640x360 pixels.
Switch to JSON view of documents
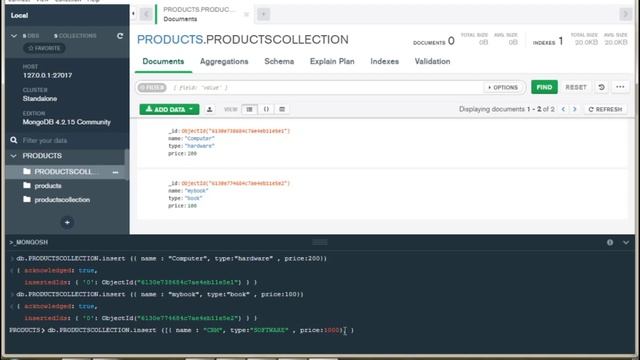pyautogui.click(x=266, y=109)
